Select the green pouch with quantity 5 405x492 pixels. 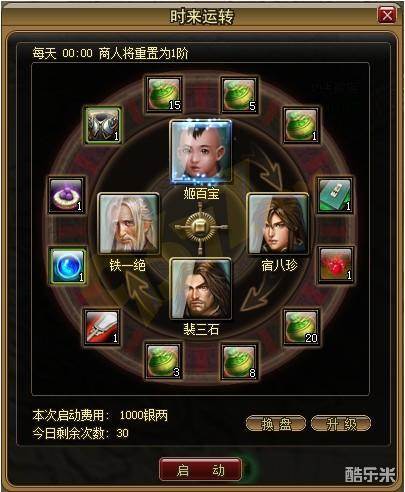[239, 94]
